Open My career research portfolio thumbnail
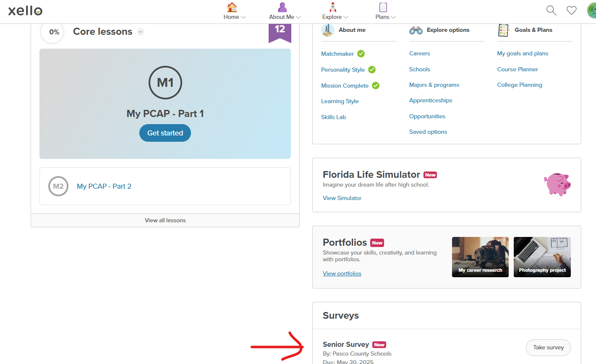Screen dimensions: 596x364 click(x=480, y=257)
